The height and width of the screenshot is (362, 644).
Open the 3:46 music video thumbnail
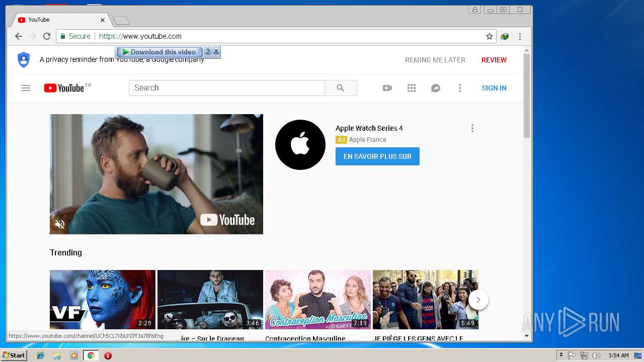coord(210,300)
